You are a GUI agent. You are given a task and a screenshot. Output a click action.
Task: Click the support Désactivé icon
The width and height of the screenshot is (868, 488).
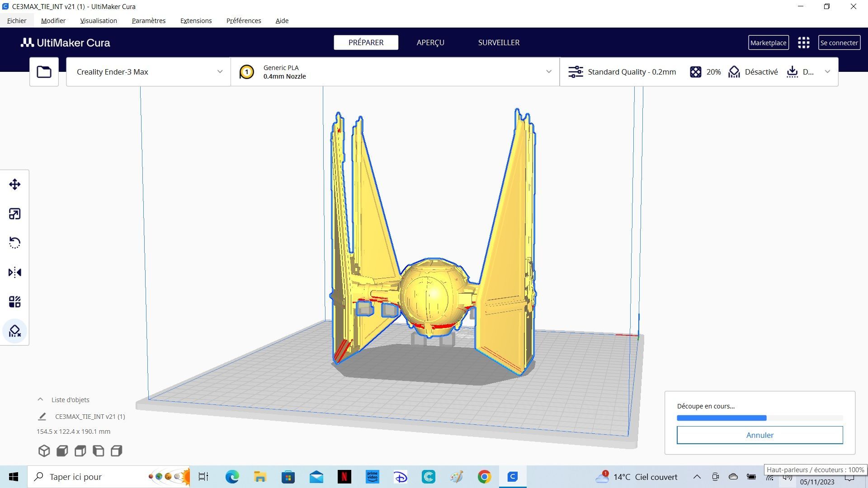[x=734, y=72]
